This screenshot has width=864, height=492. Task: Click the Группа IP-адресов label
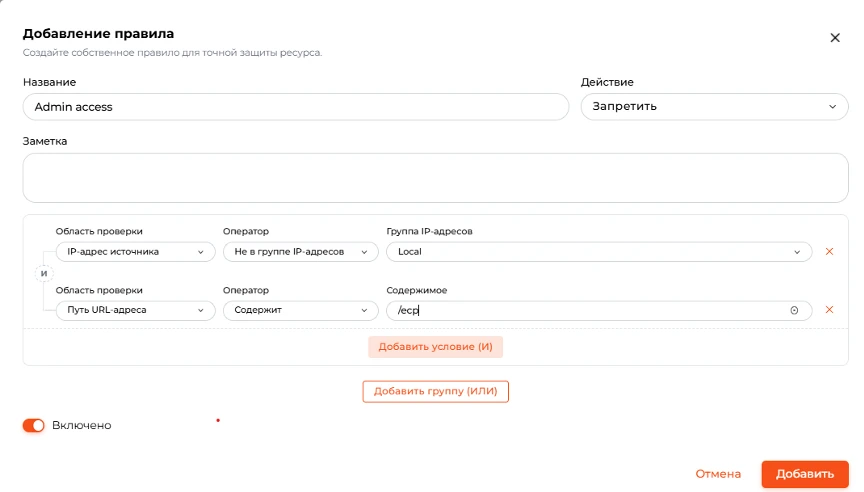pyautogui.click(x=429, y=231)
